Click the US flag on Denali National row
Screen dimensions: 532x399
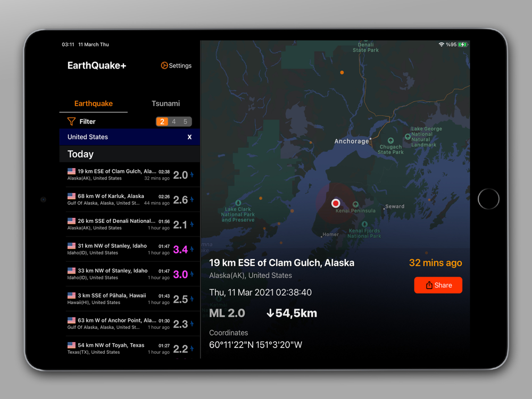point(71,221)
